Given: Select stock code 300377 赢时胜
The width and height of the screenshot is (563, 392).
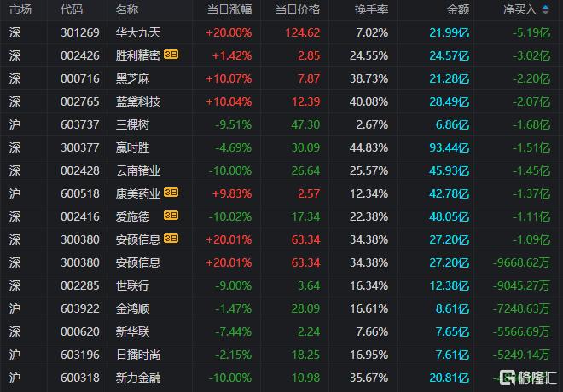Looking at the screenshot, I should 79,147.
